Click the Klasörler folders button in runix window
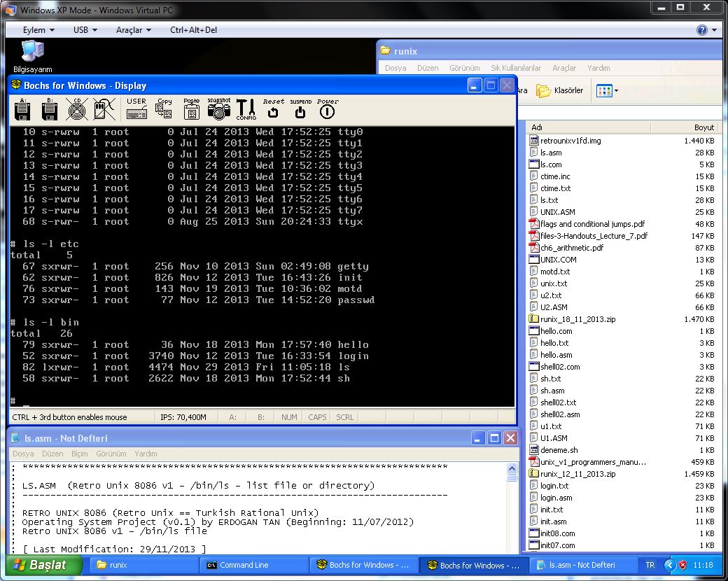This screenshot has height=581, width=728. click(560, 90)
